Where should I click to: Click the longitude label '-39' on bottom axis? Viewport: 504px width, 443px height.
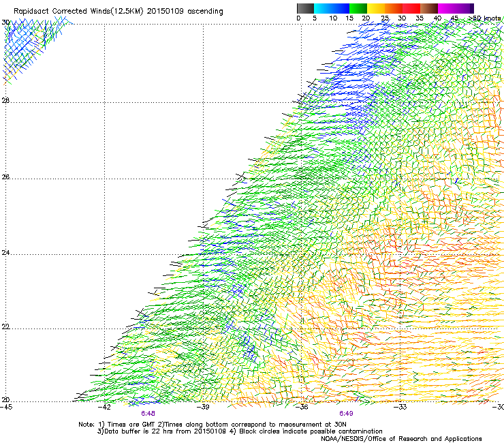(x=203, y=407)
